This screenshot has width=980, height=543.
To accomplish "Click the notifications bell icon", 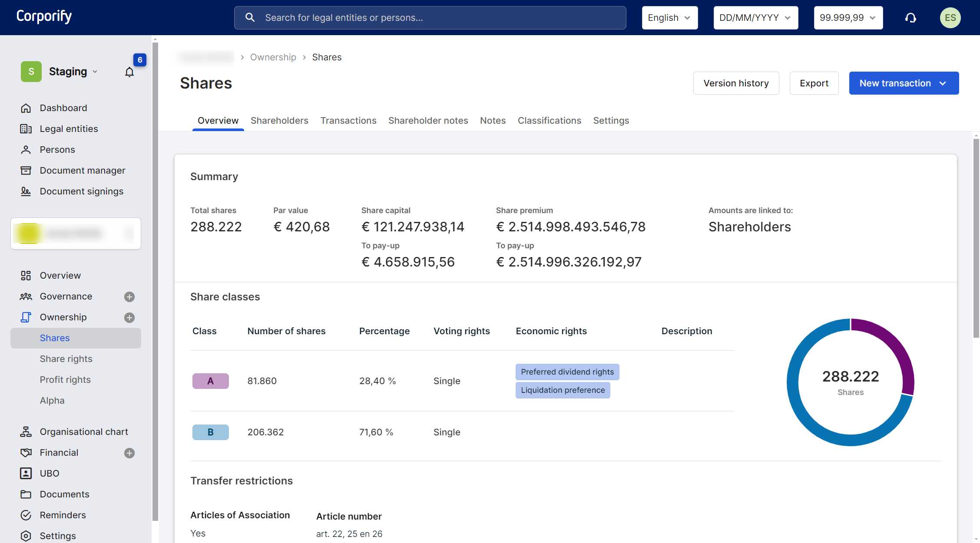I will point(129,72).
